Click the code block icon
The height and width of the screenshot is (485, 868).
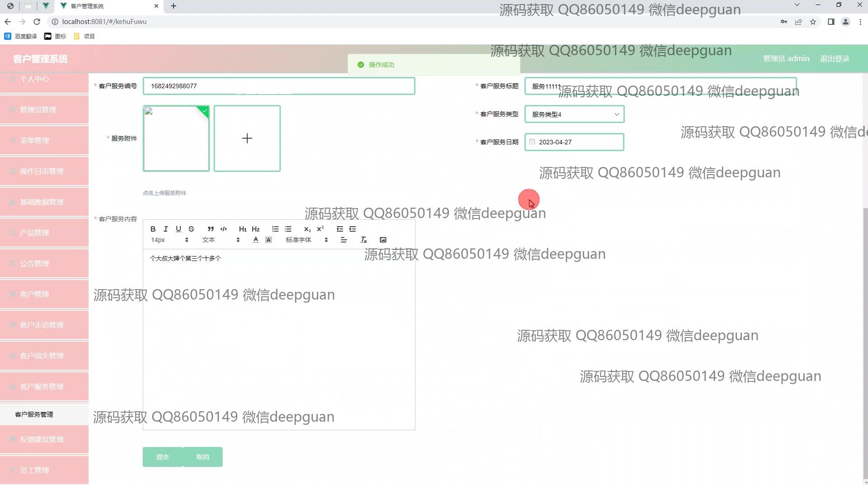223,229
